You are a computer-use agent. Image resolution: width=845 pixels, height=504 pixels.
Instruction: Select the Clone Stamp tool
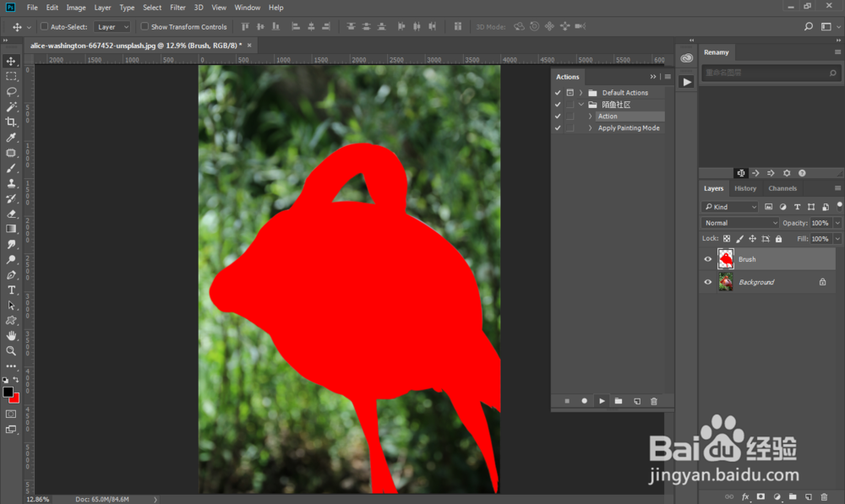pyautogui.click(x=11, y=183)
